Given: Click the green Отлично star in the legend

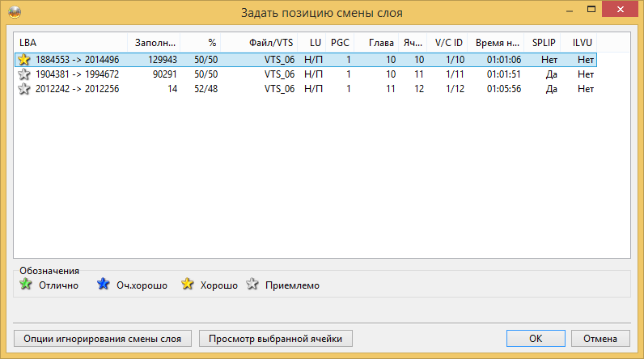Looking at the screenshot, I should coord(24,285).
